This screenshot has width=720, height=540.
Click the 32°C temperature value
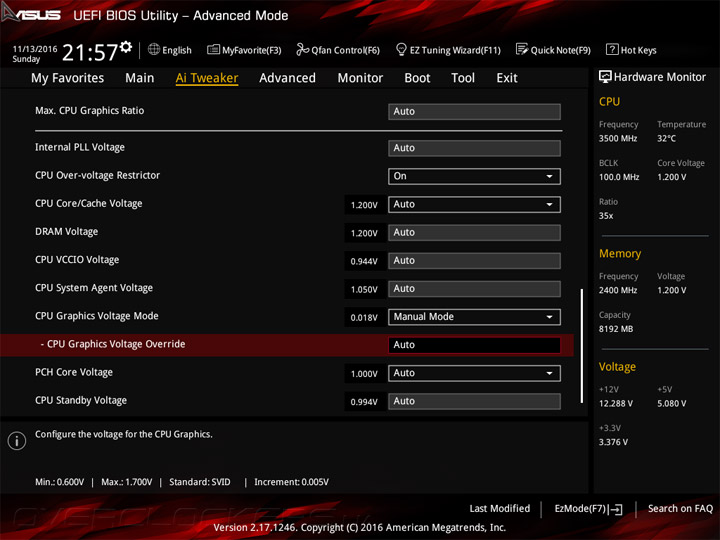[666, 139]
